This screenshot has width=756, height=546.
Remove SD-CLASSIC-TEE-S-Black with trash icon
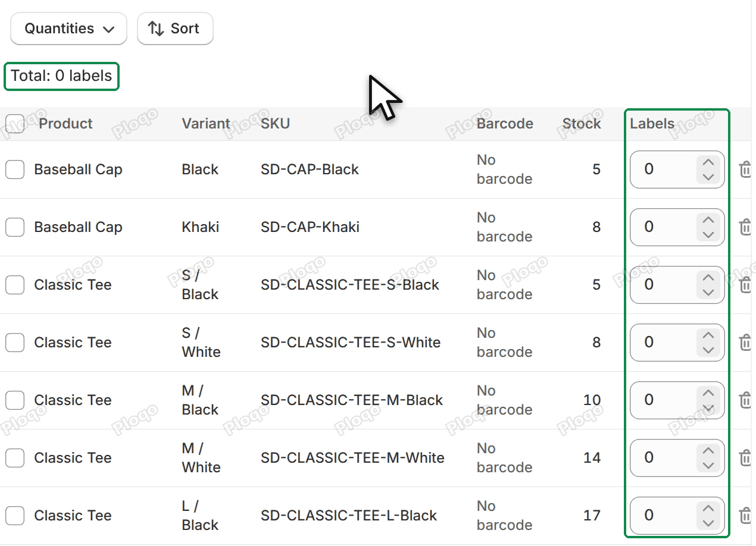pos(745,285)
